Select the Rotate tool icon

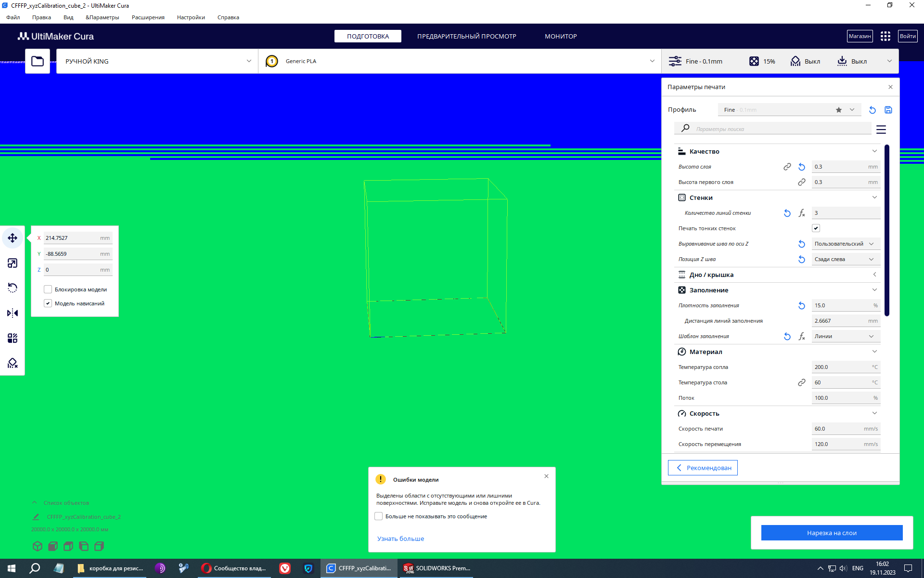click(13, 288)
